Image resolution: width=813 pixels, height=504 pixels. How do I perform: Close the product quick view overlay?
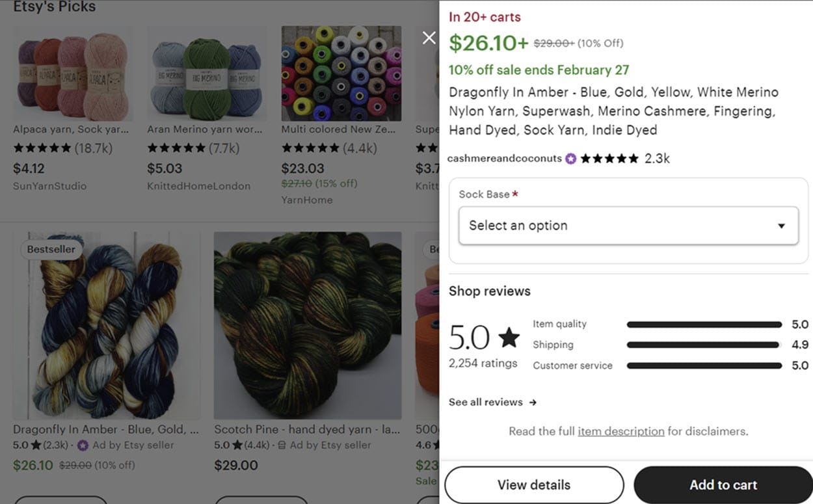pos(429,38)
